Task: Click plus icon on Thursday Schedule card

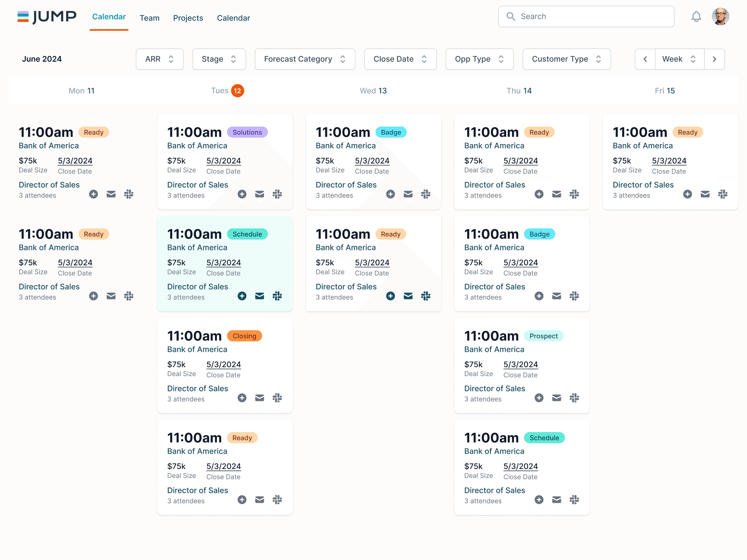Action: point(539,500)
